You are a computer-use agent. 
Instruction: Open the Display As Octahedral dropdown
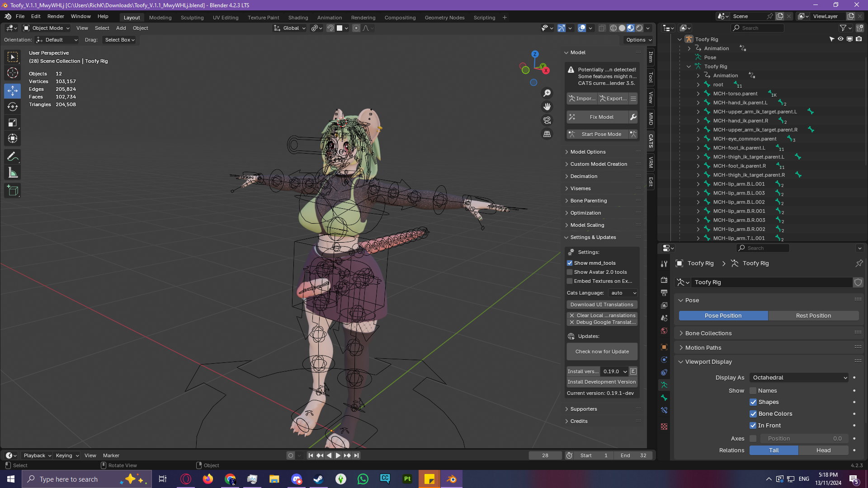coord(799,378)
